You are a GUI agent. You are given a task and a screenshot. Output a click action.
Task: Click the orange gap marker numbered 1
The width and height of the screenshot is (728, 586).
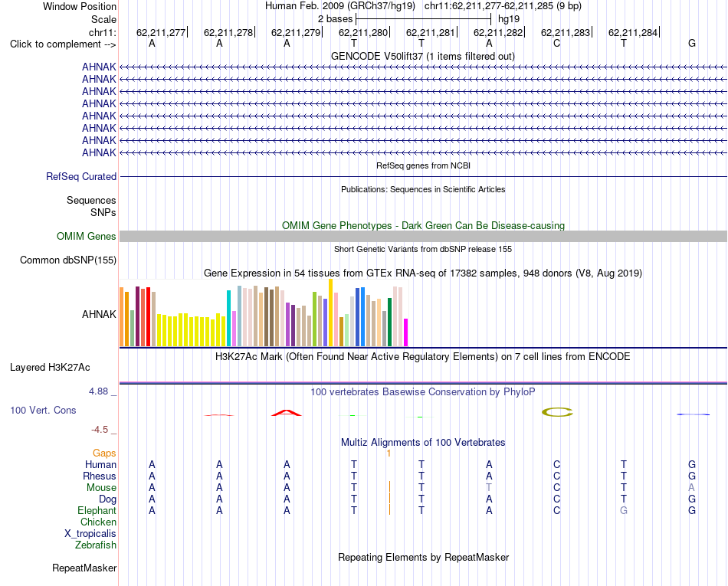389,453
